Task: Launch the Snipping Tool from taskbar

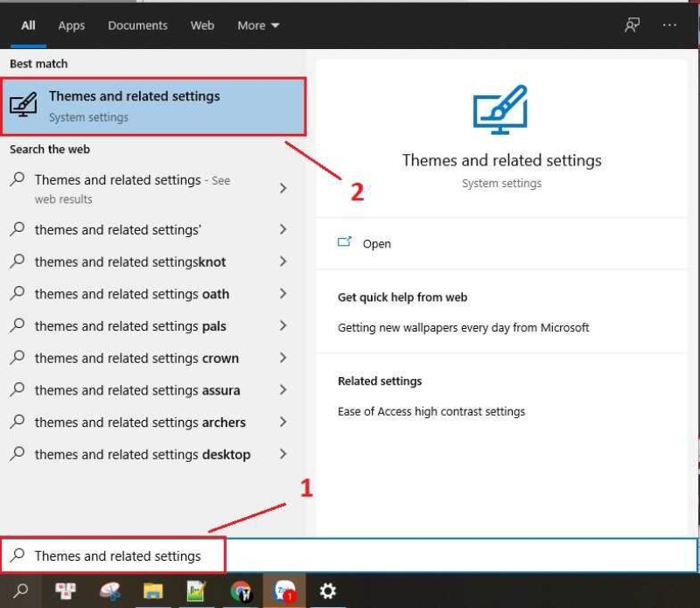Action: pyautogui.click(x=109, y=591)
